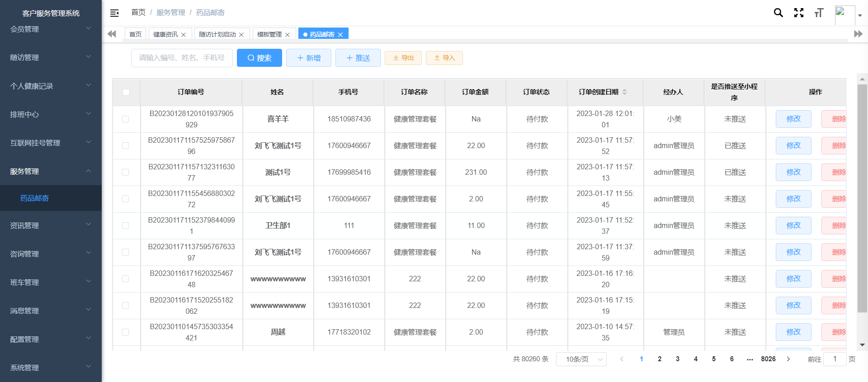The height and width of the screenshot is (382, 868).
Task: Expand 消息管理 menu
Action: coord(51,311)
